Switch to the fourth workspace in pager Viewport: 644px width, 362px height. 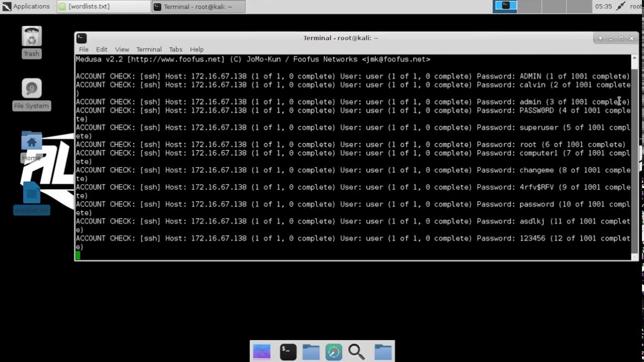point(579,6)
